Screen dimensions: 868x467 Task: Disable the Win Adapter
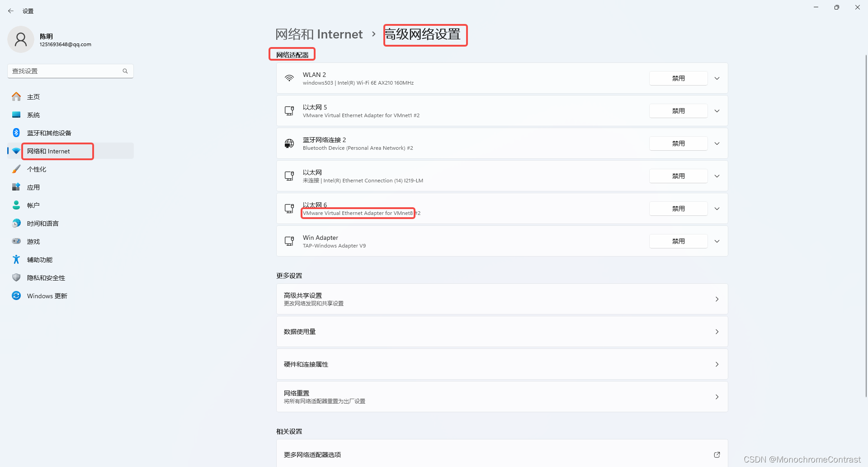click(x=678, y=241)
